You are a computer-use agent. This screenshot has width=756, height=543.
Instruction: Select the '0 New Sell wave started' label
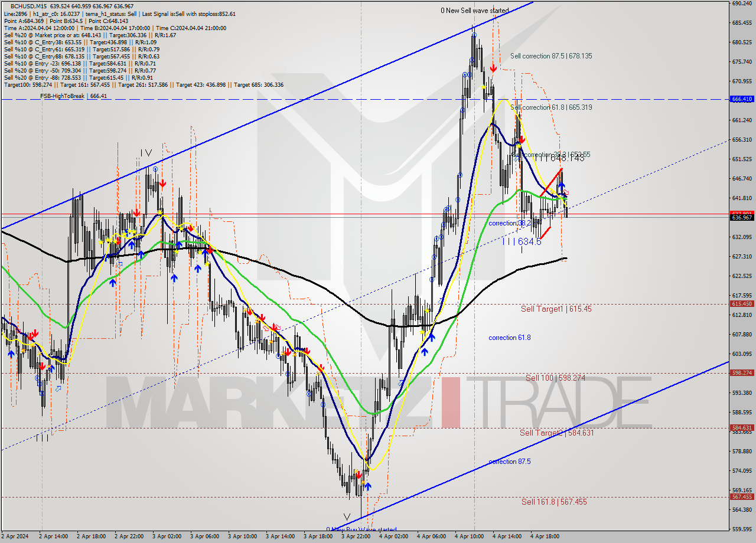[x=474, y=11]
